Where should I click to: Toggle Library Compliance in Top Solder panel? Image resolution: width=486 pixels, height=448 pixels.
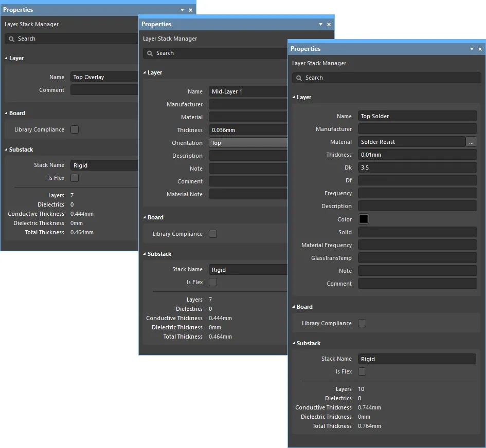pos(362,323)
